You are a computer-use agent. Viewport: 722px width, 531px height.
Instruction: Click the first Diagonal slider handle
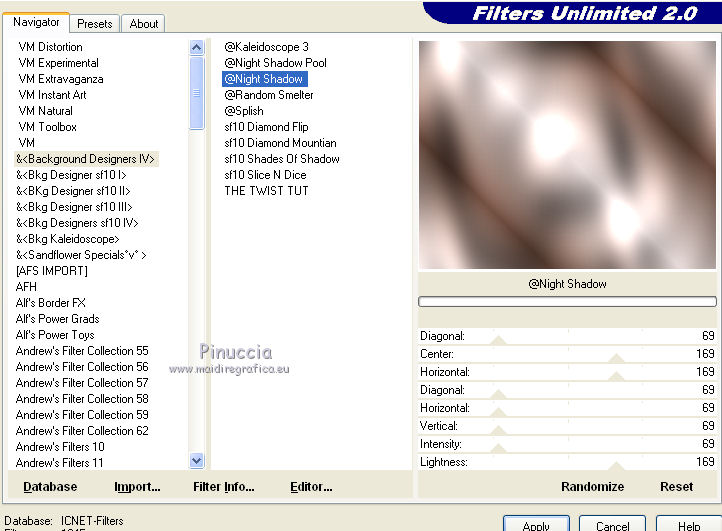point(498,341)
